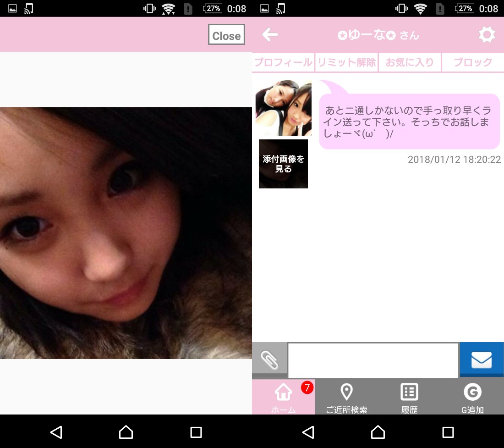Attach a file with the paperclip icon
This screenshot has width=504, height=448.
[269, 360]
